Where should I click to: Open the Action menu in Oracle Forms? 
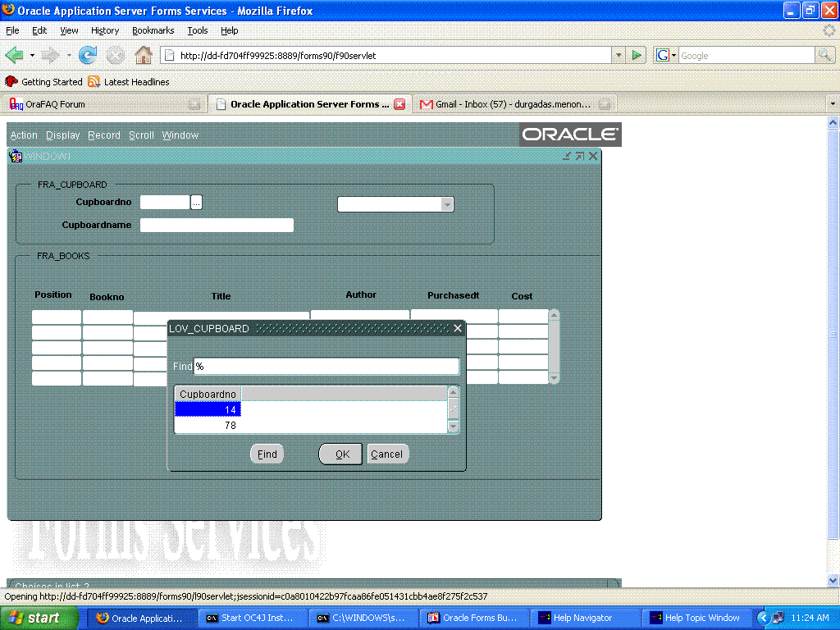pos(24,135)
